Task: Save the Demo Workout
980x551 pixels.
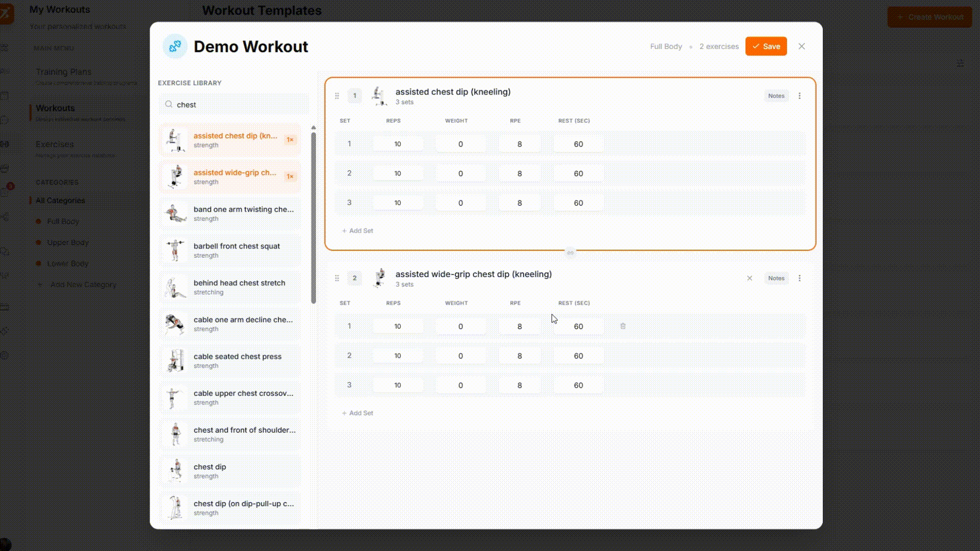Action: click(766, 46)
